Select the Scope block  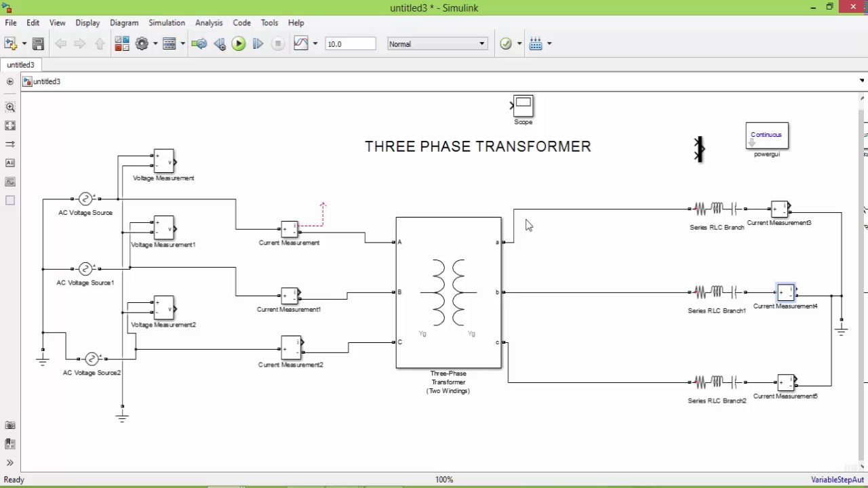point(523,106)
